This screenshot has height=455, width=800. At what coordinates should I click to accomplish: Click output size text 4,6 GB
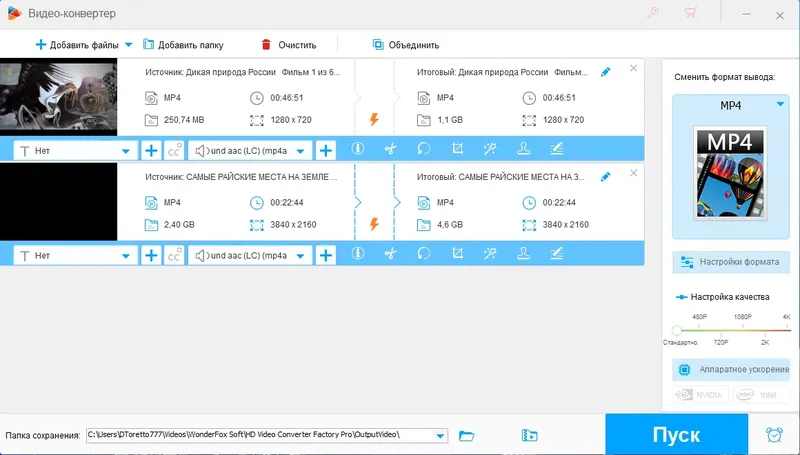(x=450, y=224)
